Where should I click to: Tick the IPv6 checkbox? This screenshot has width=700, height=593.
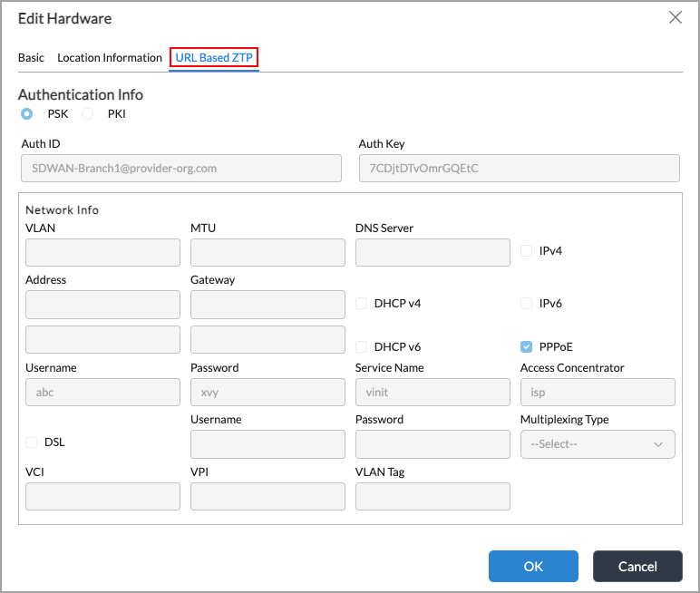point(527,303)
